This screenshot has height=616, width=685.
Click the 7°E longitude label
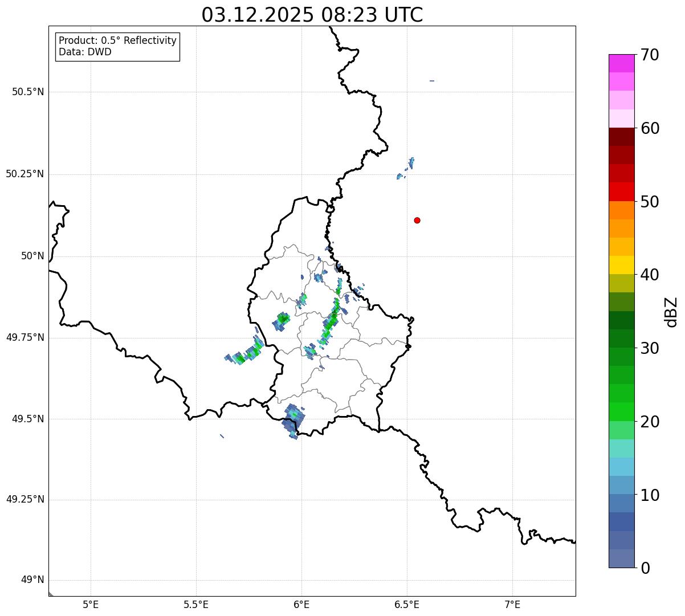tap(512, 604)
